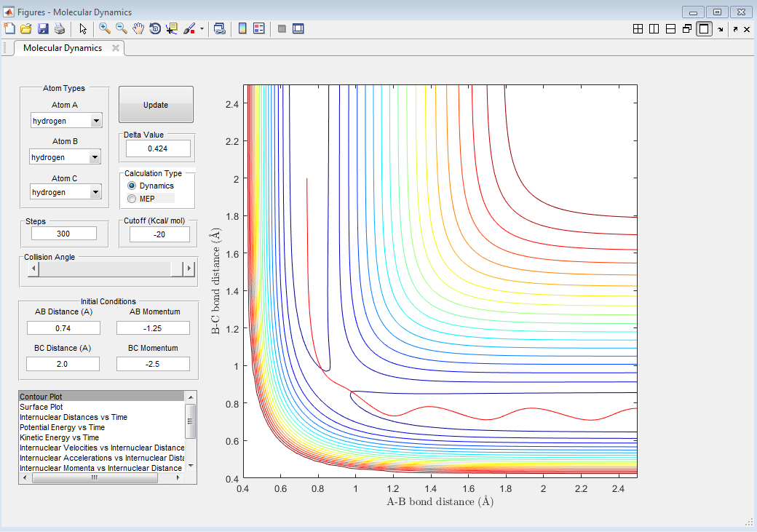Choose Potential Energy vs Time plot
The width and height of the screenshot is (757, 532).
pos(63,427)
